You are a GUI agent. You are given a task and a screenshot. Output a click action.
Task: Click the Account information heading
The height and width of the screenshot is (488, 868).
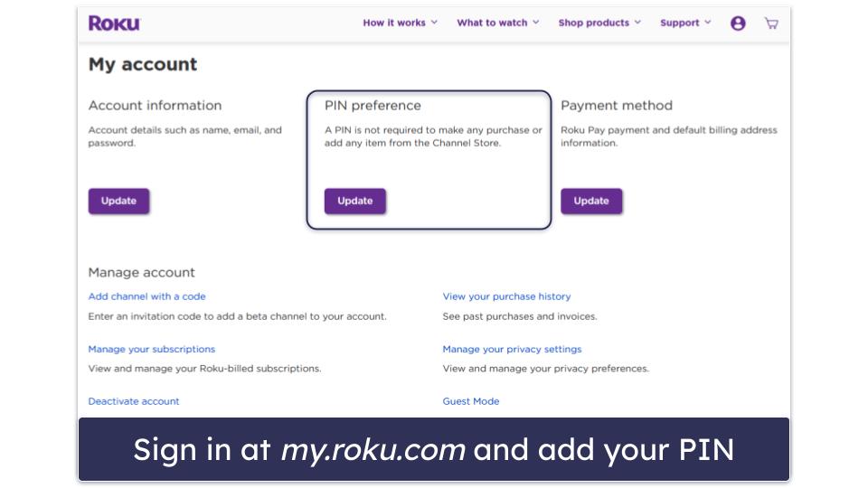(x=155, y=106)
